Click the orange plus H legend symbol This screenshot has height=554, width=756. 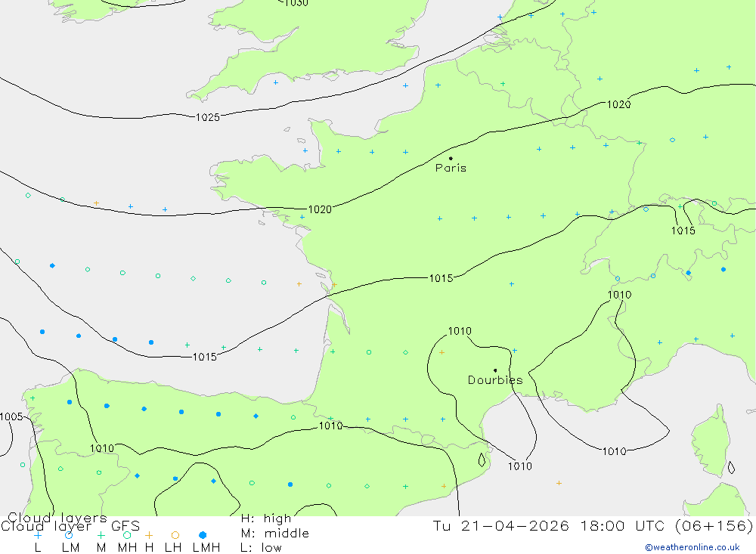149,534
